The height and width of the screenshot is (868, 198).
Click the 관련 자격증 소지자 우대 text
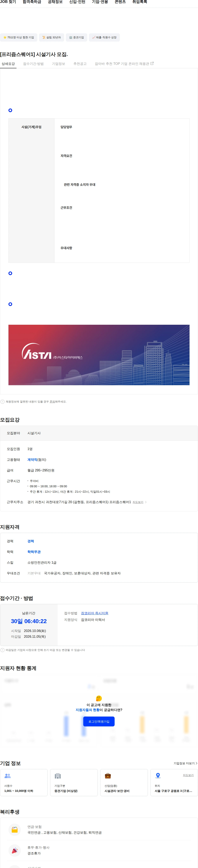pos(79,185)
